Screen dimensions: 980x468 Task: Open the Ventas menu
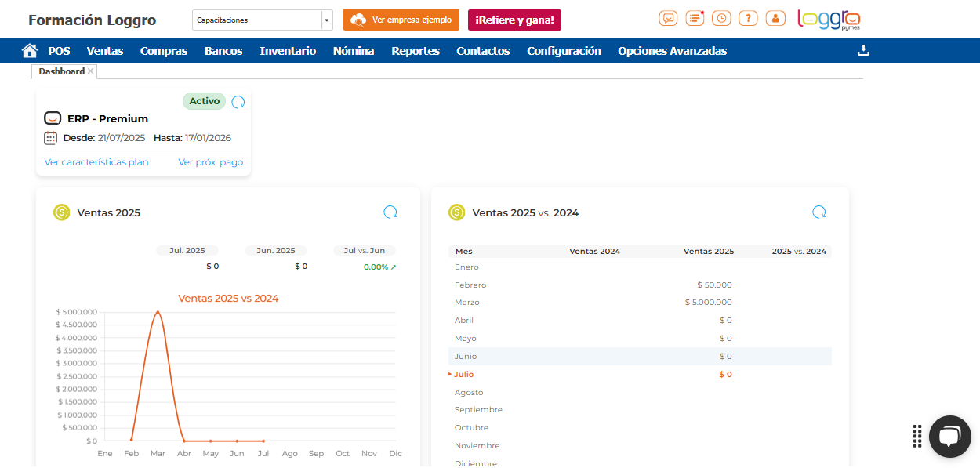105,51
